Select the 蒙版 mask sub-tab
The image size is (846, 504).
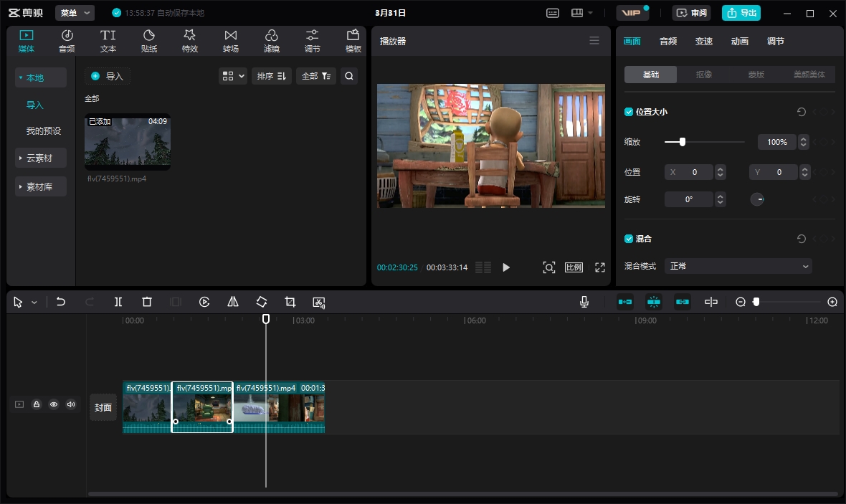756,75
